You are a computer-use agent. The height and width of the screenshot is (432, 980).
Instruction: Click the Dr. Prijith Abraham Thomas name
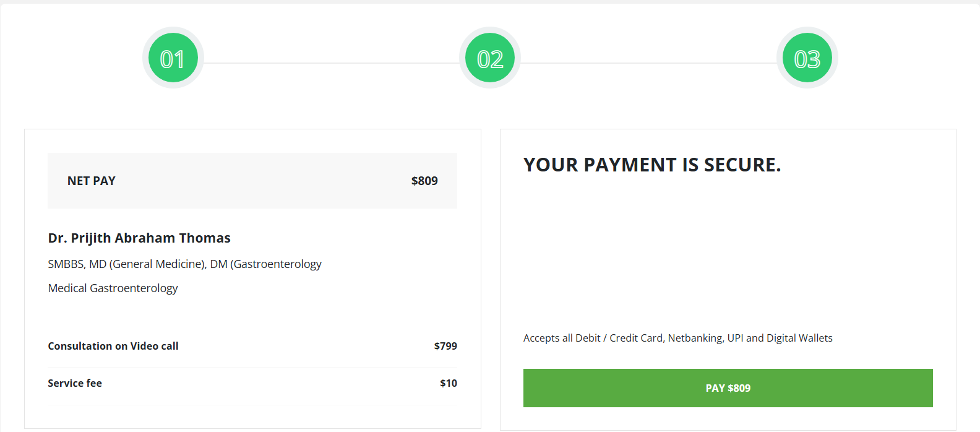[x=139, y=238]
